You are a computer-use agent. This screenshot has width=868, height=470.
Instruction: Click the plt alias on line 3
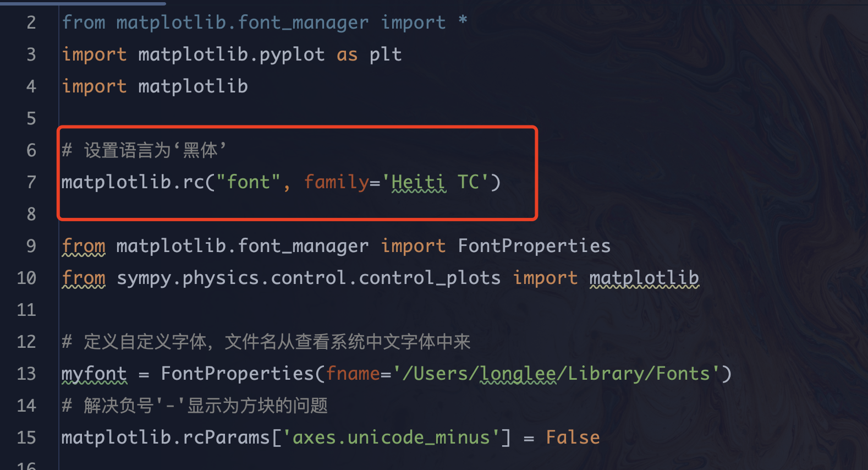(x=386, y=54)
